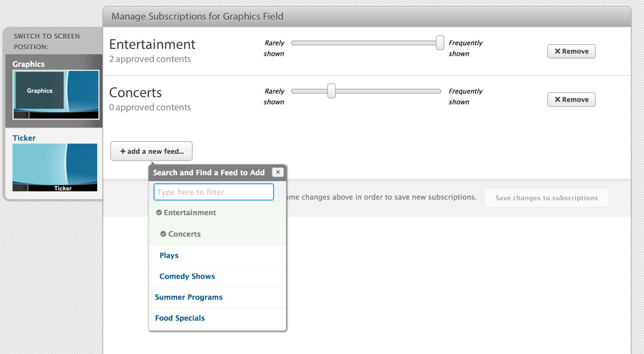The image size is (644, 354).
Task: Click the checkmark icon beside Entertainment
Action: click(x=159, y=212)
